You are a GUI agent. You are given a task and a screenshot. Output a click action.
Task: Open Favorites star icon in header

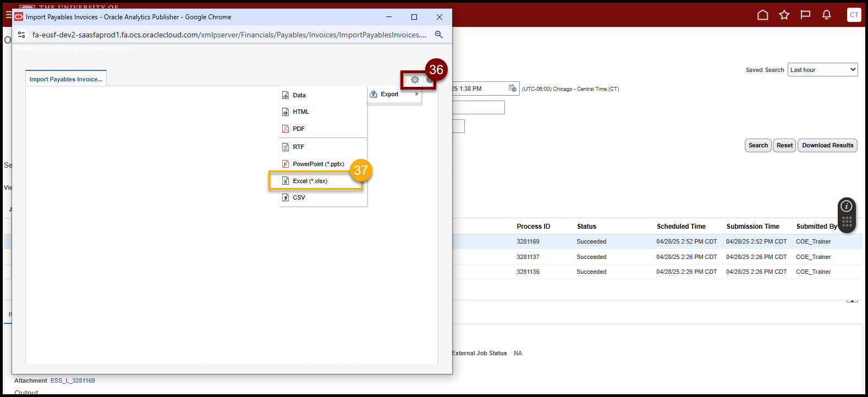pyautogui.click(x=784, y=15)
